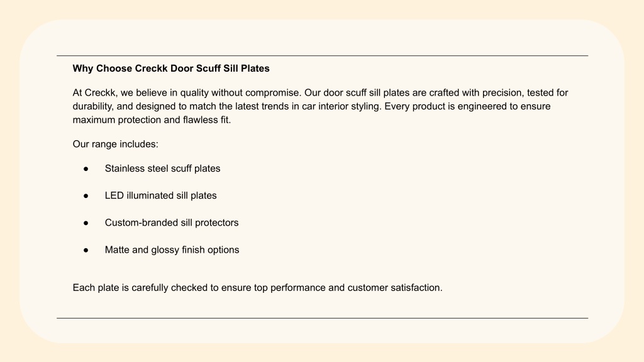Click the words "customer satisfaction" in the last line
Screen dimensions: 644x362
click(394, 288)
